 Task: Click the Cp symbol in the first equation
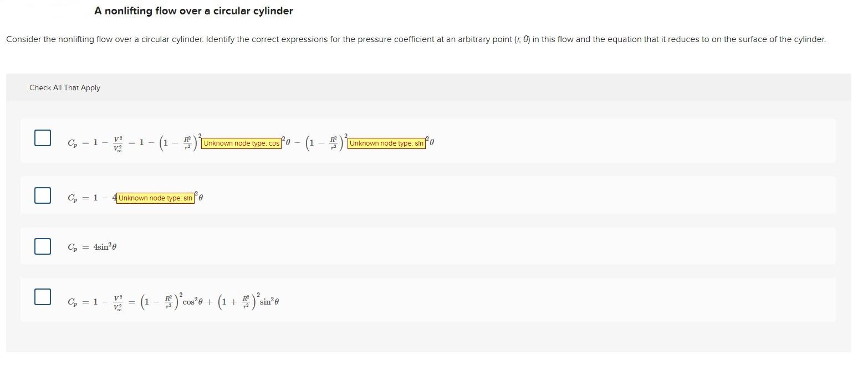tap(72, 143)
